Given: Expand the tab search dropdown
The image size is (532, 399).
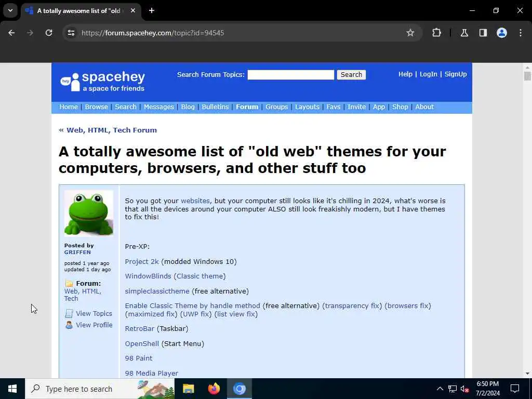Looking at the screenshot, I should pyautogui.click(x=10, y=10).
